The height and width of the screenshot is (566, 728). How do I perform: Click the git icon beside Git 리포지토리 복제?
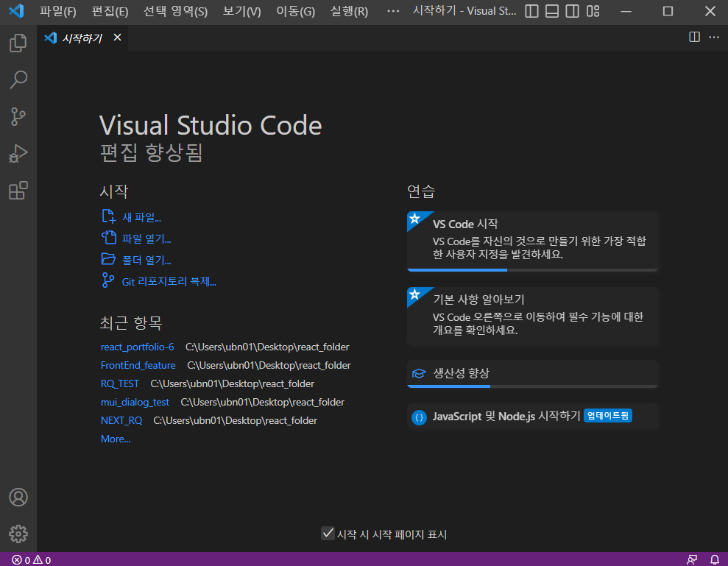click(107, 280)
